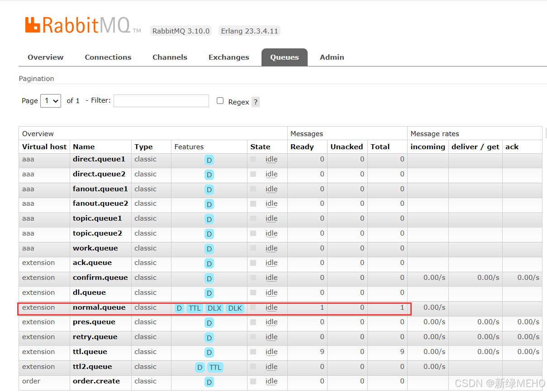The width and height of the screenshot is (547, 392).
Task: Open the ttl.queue link
Action: coord(90,352)
